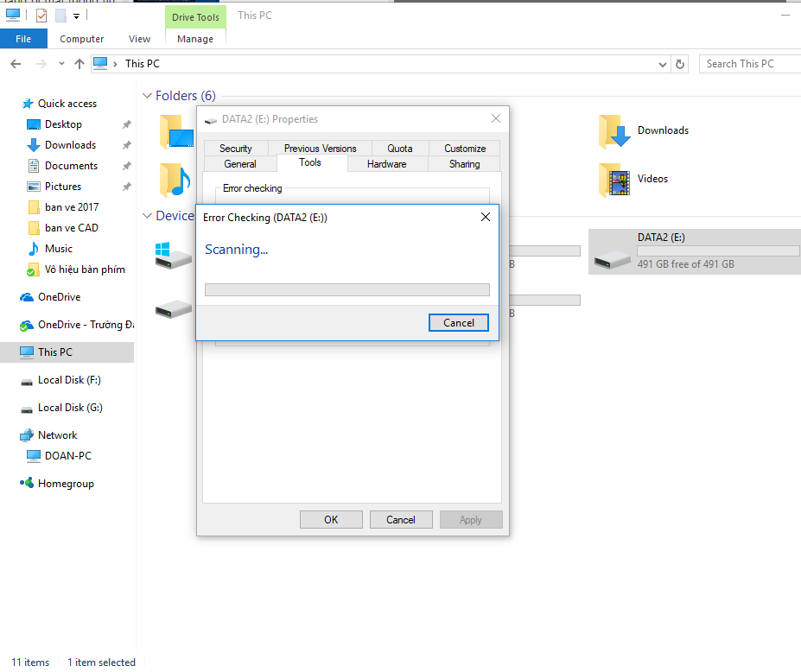The image size is (801, 672).
Task: Select Local Disk (G:) in sidebar
Action: point(70,408)
